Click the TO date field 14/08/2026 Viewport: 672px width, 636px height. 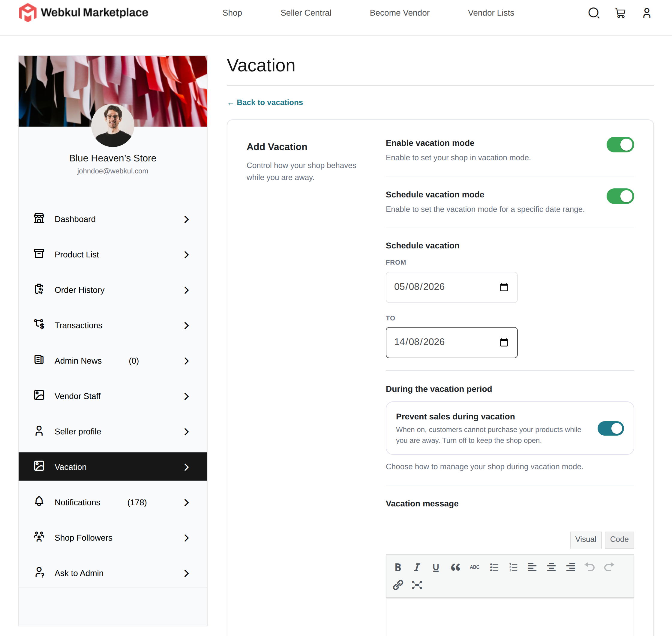pos(451,342)
